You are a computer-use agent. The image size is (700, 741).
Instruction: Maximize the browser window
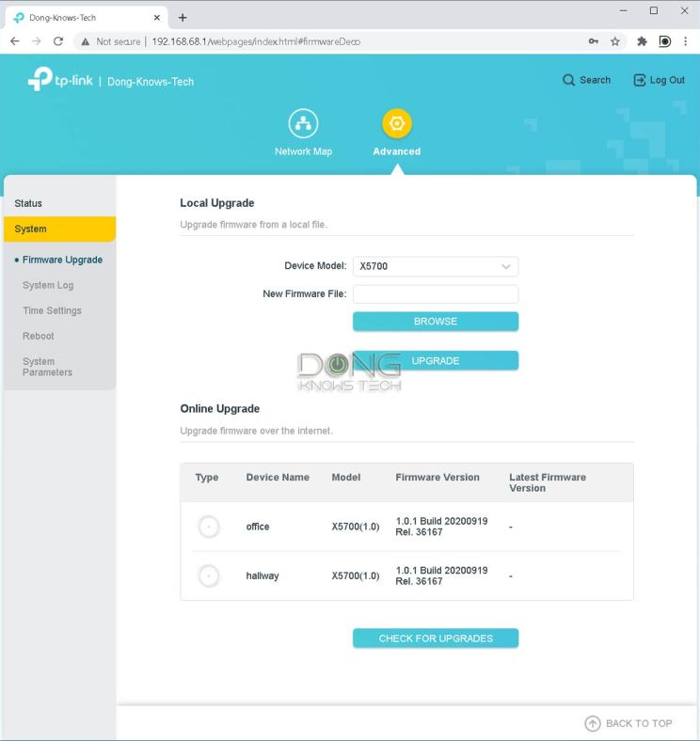[654, 10]
